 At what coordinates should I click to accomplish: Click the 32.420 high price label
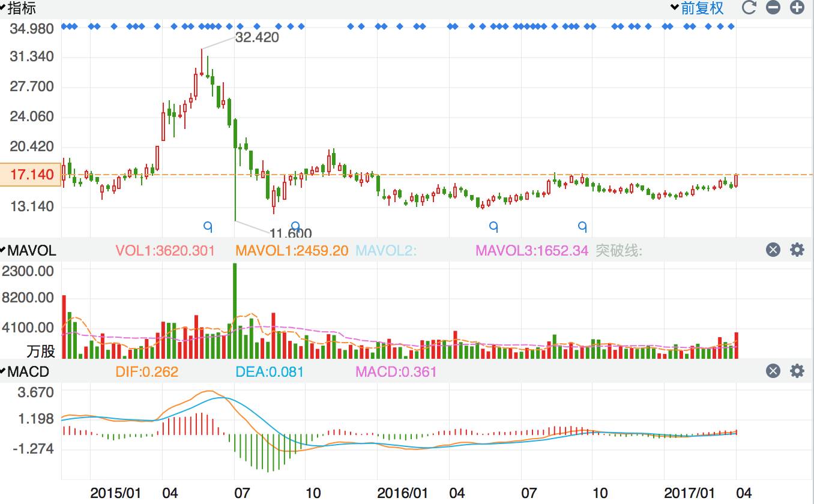pos(257,37)
